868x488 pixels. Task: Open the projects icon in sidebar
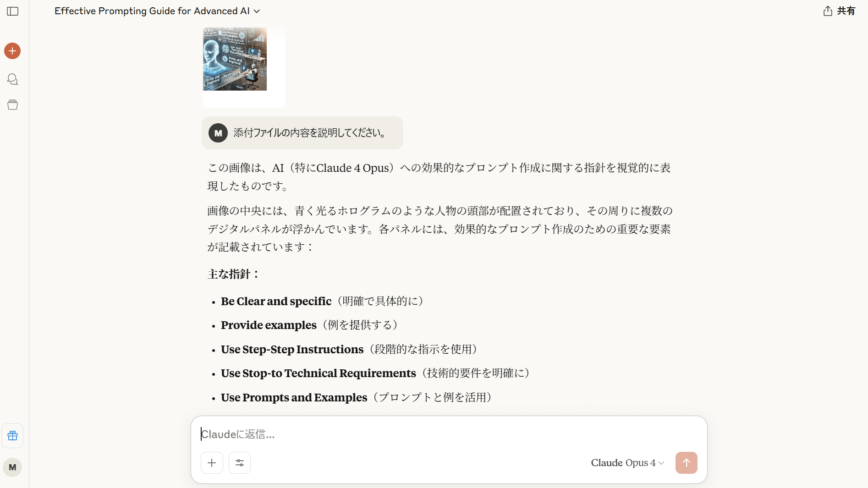pyautogui.click(x=13, y=105)
